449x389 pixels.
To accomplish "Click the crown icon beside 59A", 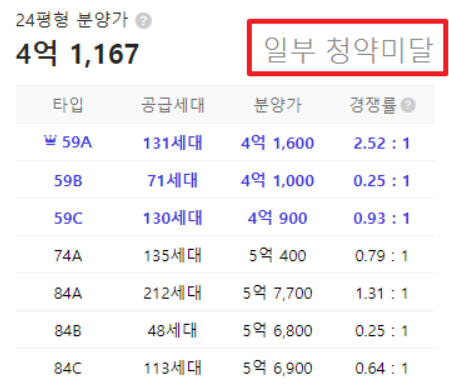I will [50, 140].
